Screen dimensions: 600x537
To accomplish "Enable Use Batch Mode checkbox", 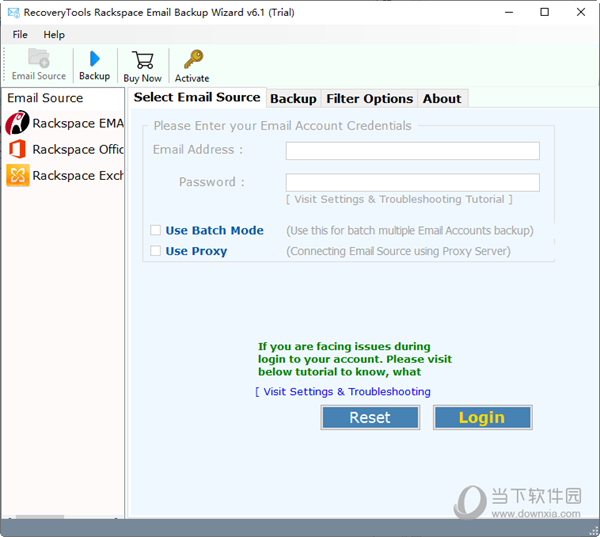I will [x=155, y=230].
